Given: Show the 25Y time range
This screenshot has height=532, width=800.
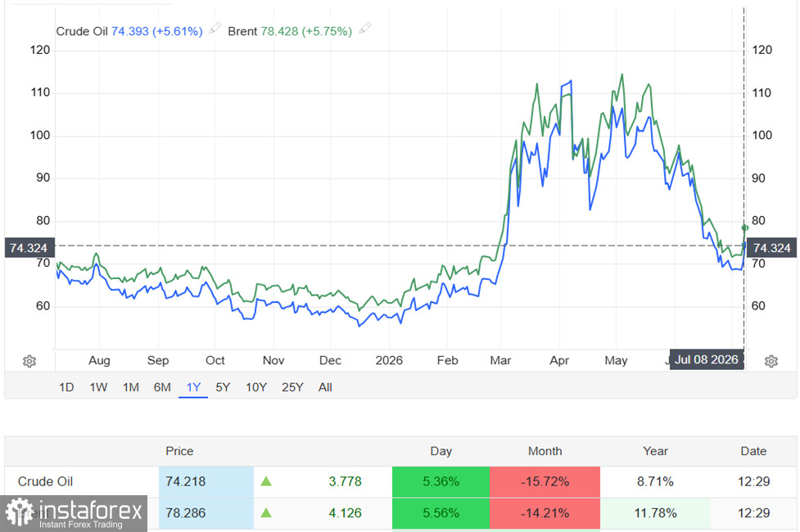Looking at the screenshot, I should (292, 388).
